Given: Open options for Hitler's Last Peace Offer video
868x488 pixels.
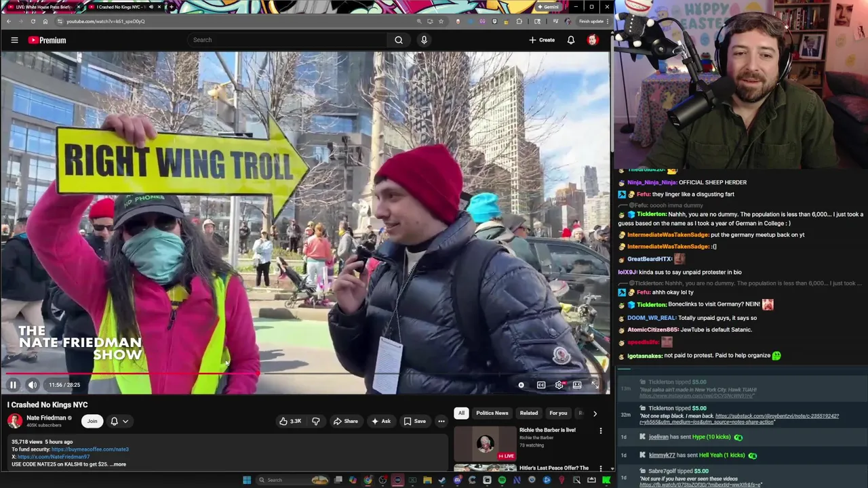Looking at the screenshot, I should point(601,468).
